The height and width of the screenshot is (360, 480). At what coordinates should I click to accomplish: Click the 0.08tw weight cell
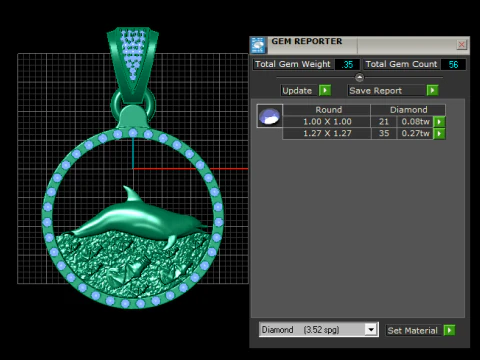tap(415, 122)
